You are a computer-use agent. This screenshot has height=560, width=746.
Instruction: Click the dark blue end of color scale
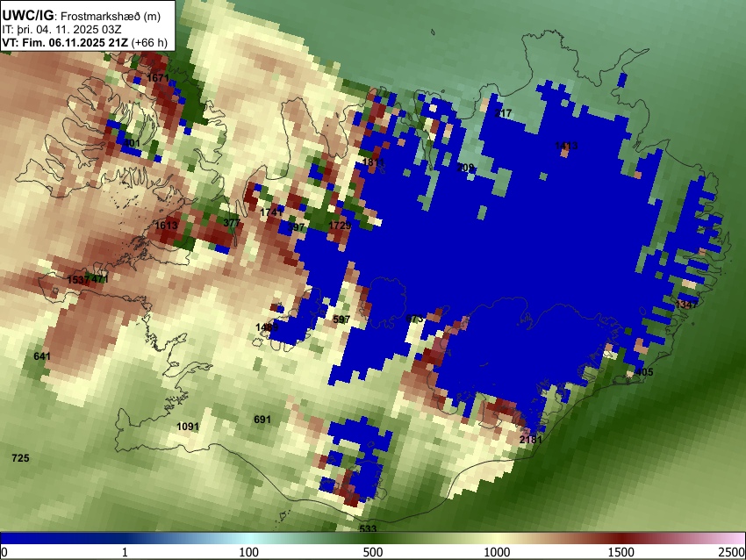[29, 538]
